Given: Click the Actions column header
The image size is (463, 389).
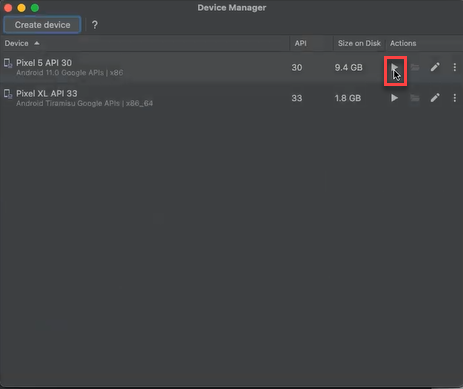Looking at the screenshot, I should pos(403,43).
